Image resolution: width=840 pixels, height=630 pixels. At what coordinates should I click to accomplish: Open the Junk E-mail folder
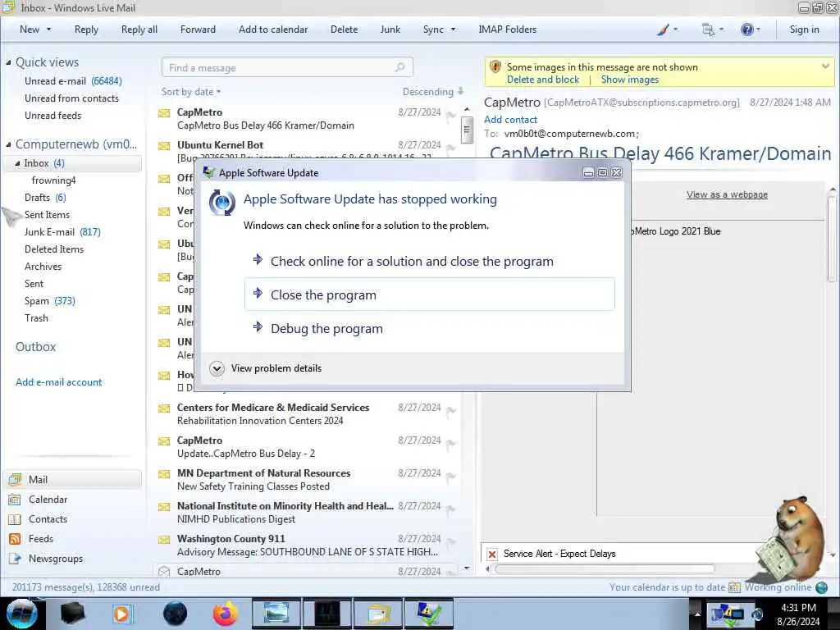[x=62, y=231]
